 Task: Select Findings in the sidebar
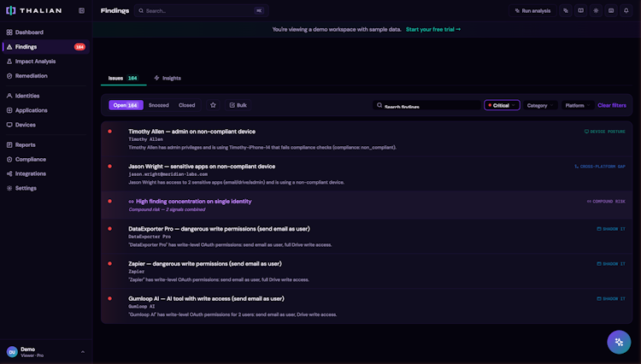point(46,47)
